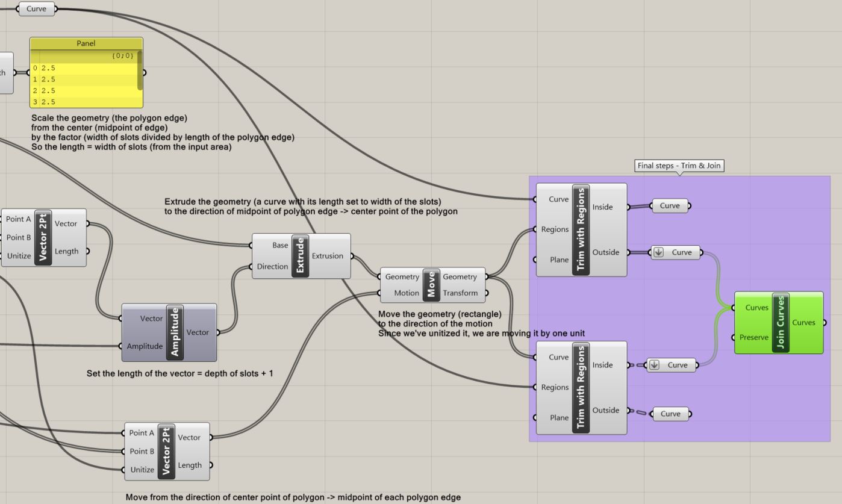Select the Vector 2Pt component wired to Amplitude
Image resolution: width=842 pixels, height=504 pixels.
tap(43, 237)
